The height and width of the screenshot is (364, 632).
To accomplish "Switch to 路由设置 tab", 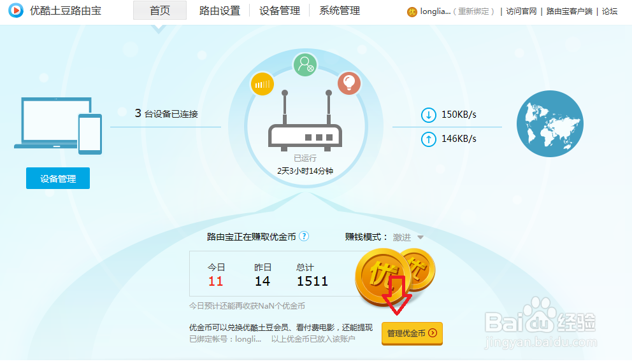I will 220,11.
